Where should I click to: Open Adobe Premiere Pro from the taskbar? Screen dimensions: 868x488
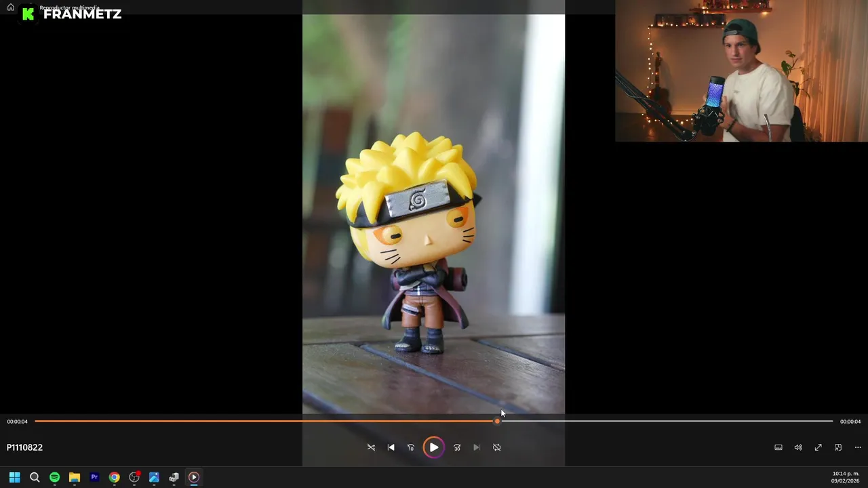[94, 477]
